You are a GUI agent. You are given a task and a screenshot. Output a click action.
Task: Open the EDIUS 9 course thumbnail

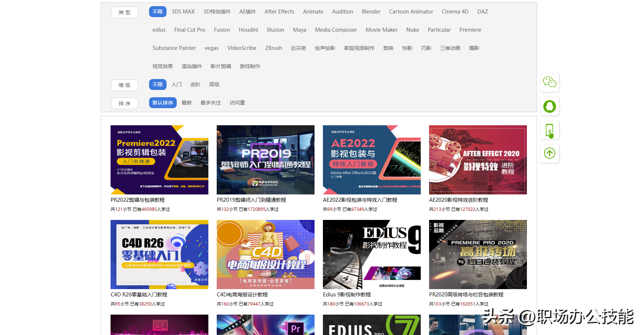click(x=372, y=255)
